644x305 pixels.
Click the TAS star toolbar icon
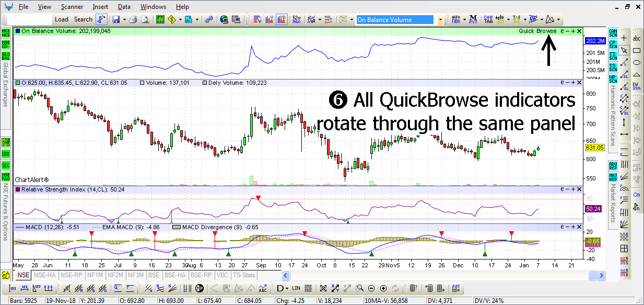tap(517, 19)
